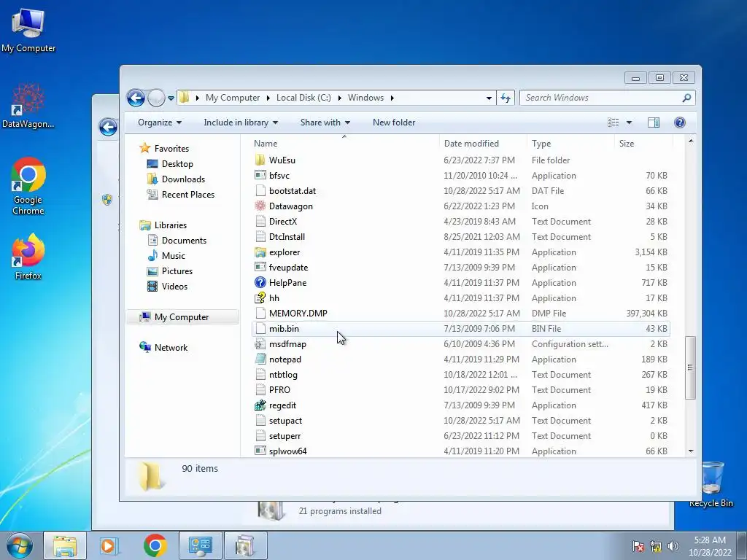Screen dimensions: 747x560
Task: Select the WuEsu folder icon
Action: 260,160
